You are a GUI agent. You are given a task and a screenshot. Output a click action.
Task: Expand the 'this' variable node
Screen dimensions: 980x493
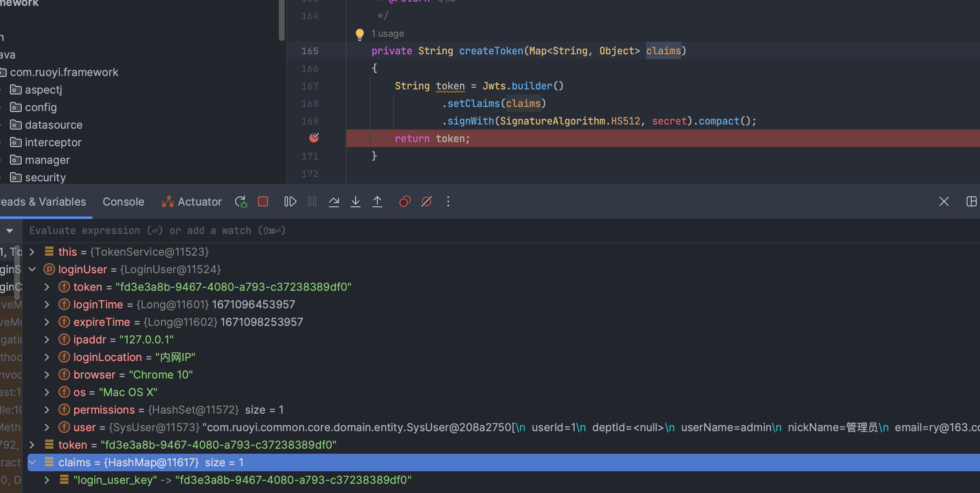coord(32,252)
